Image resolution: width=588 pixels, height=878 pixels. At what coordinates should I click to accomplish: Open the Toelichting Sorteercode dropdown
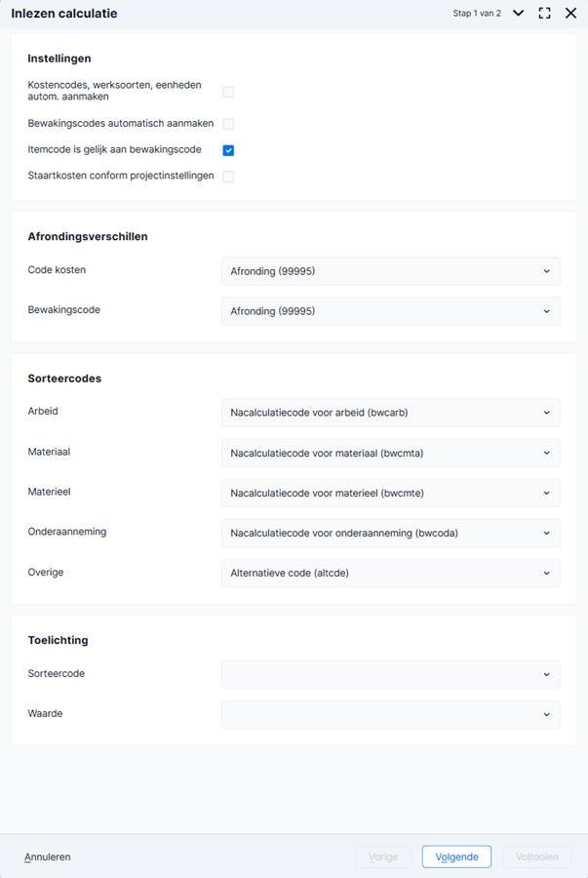click(x=390, y=675)
